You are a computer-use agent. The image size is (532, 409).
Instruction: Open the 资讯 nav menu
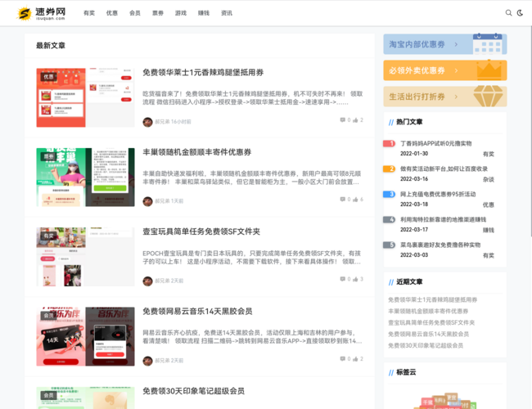click(x=227, y=13)
